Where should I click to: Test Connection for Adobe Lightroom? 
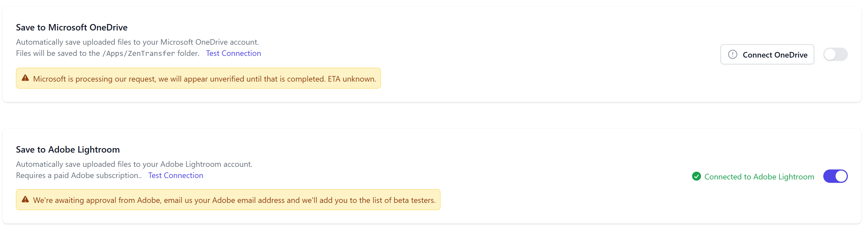click(176, 176)
